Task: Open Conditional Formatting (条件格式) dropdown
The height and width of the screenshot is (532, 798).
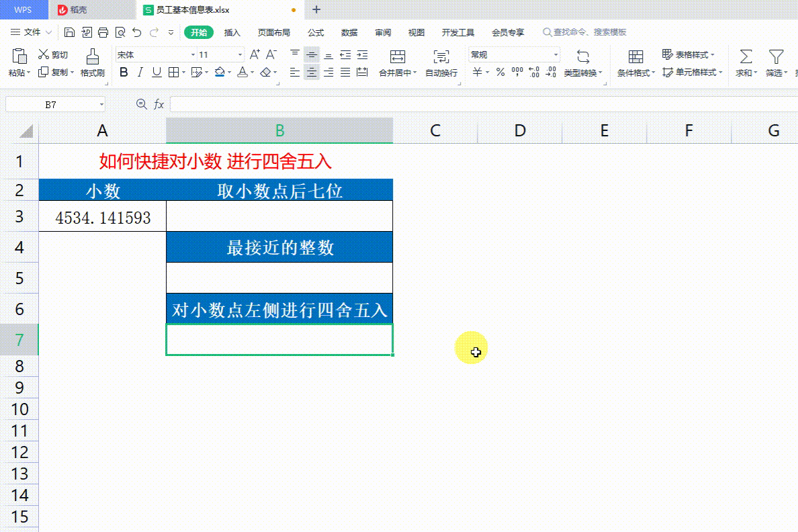Action: (636, 73)
